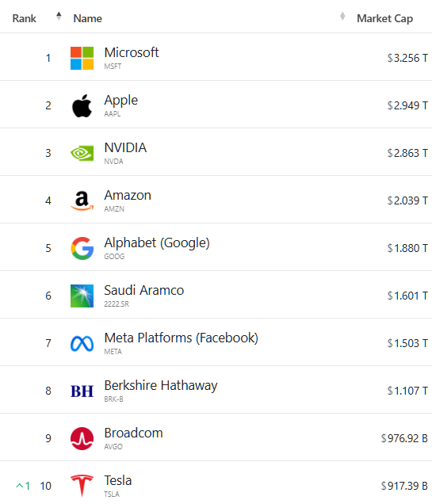432x504 pixels.
Task: Open the Microsoft company link
Action: click(x=132, y=52)
